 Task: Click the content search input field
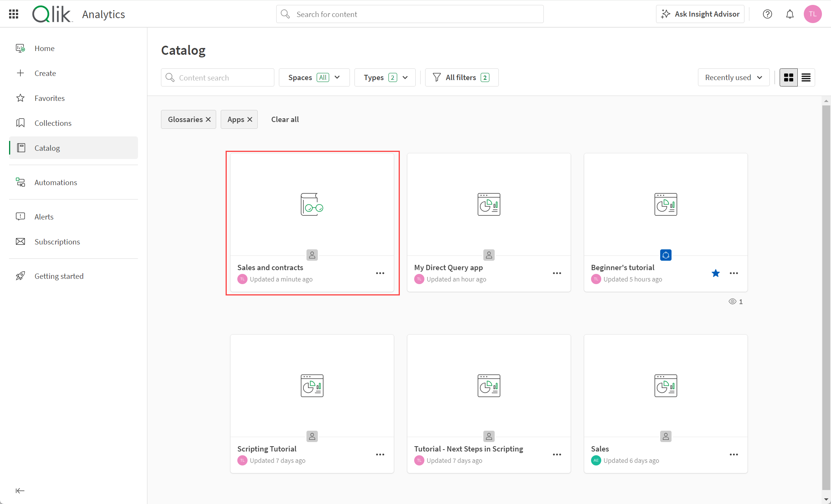pyautogui.click(x=217, y=77)
